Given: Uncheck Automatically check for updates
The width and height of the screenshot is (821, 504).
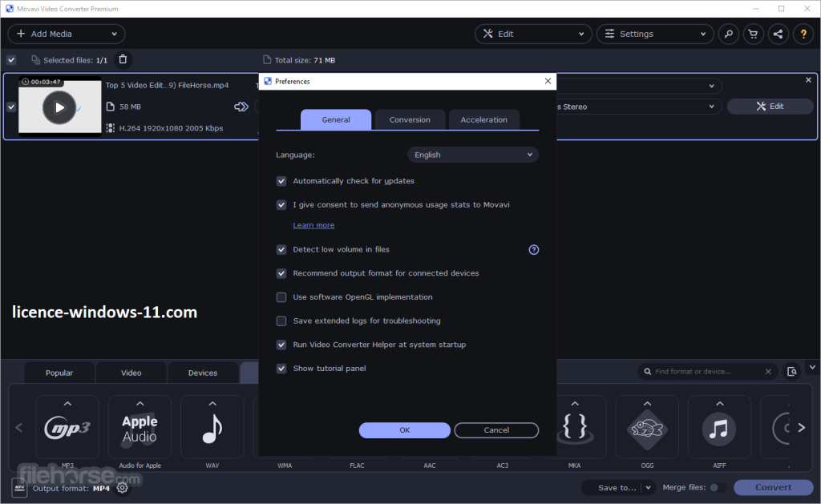Looking at the screenshot, I should tap(281, 181).
